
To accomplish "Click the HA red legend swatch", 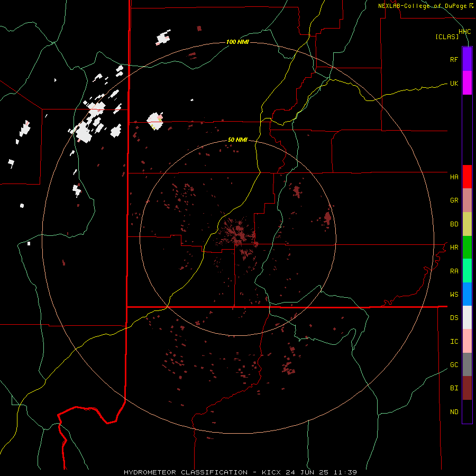I will [x=467, y=177].
